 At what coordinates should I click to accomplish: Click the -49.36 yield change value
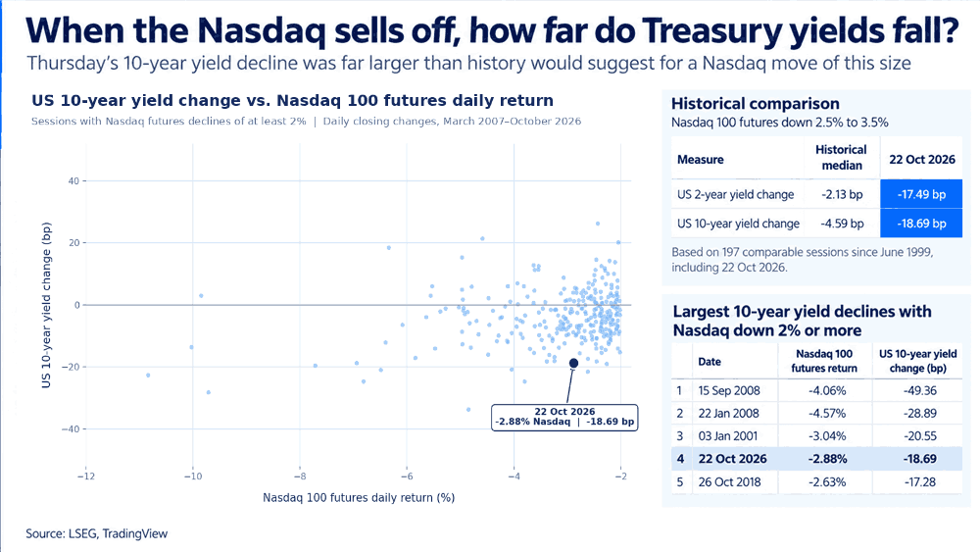919,390
